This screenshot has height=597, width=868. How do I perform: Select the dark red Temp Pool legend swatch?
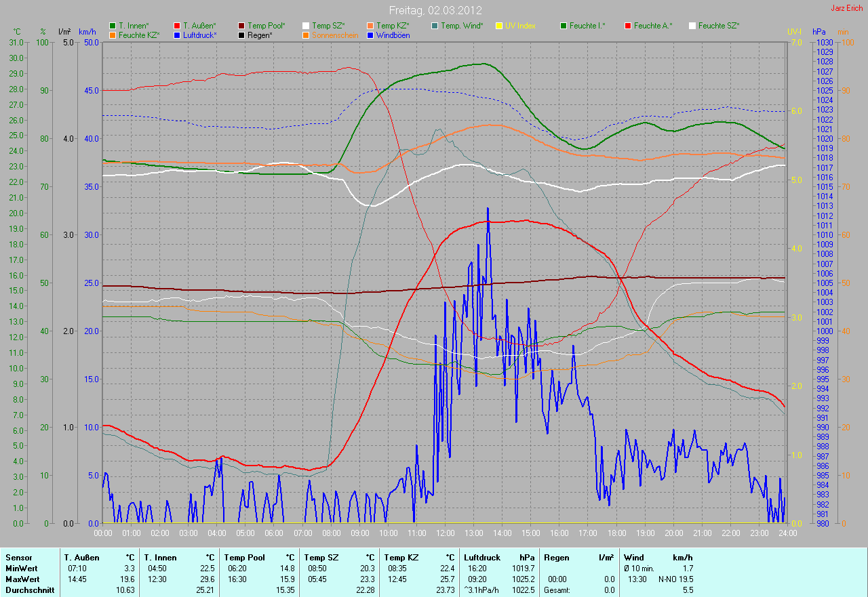241,26
